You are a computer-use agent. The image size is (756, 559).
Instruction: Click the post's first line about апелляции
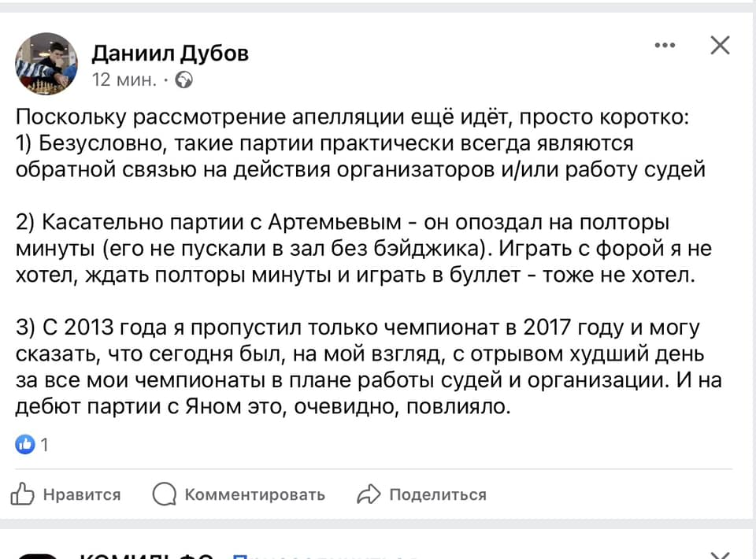point(352,119)
